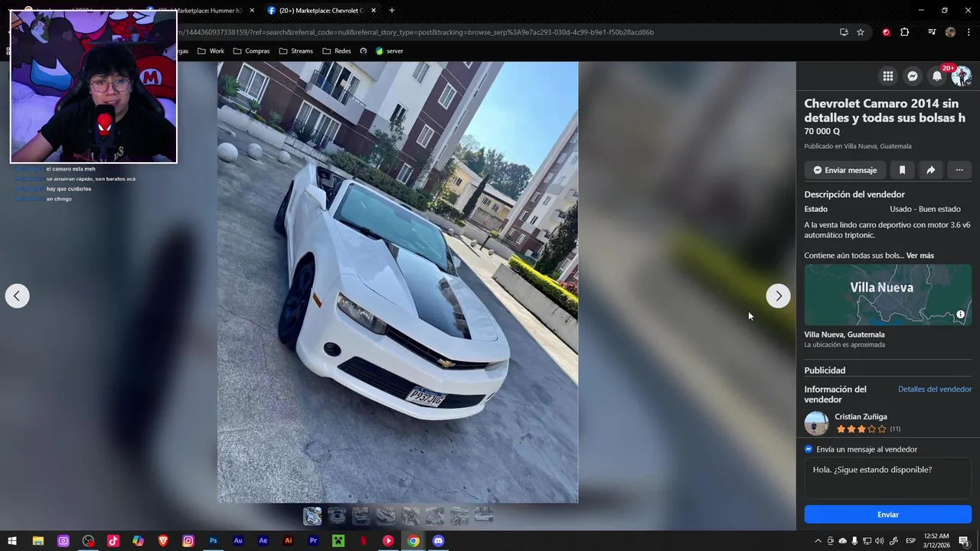
Task: Open the server bookmark
Action: [389, 51]
